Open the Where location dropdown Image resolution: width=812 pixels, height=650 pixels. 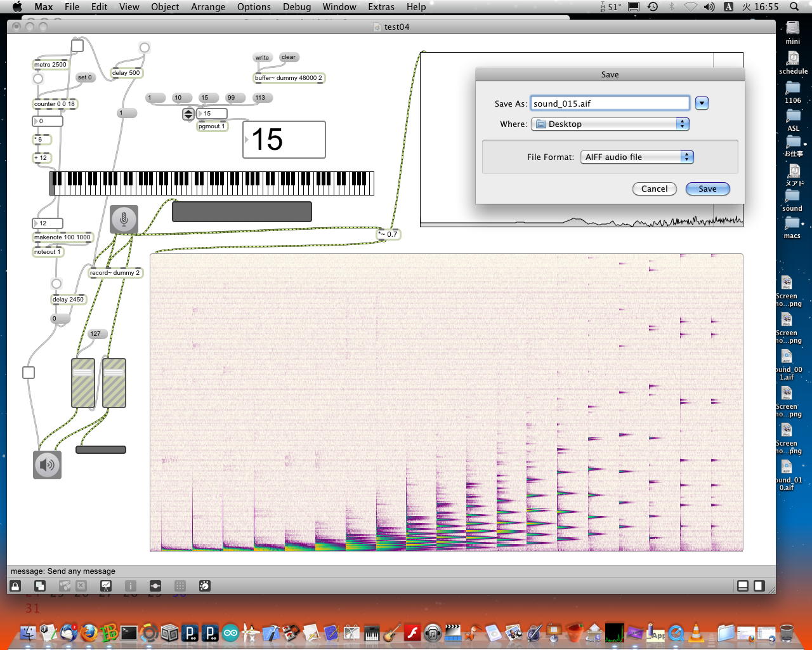pos(610,124)
